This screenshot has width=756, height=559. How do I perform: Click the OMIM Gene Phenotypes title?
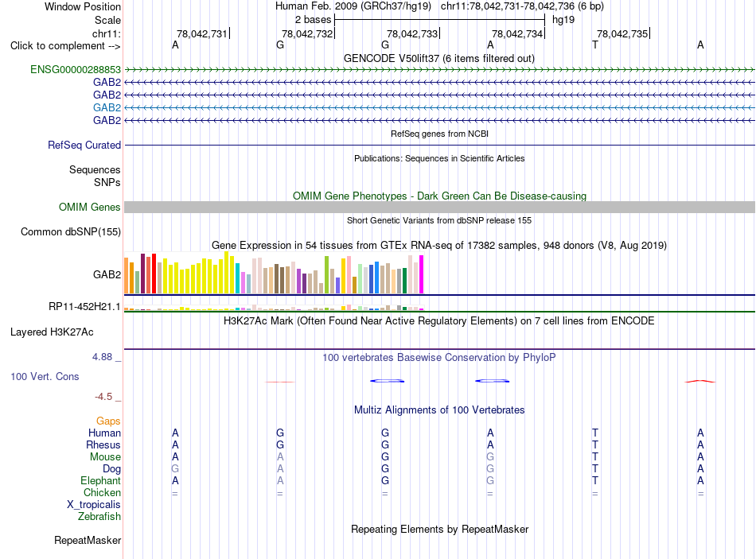point(439,196)
